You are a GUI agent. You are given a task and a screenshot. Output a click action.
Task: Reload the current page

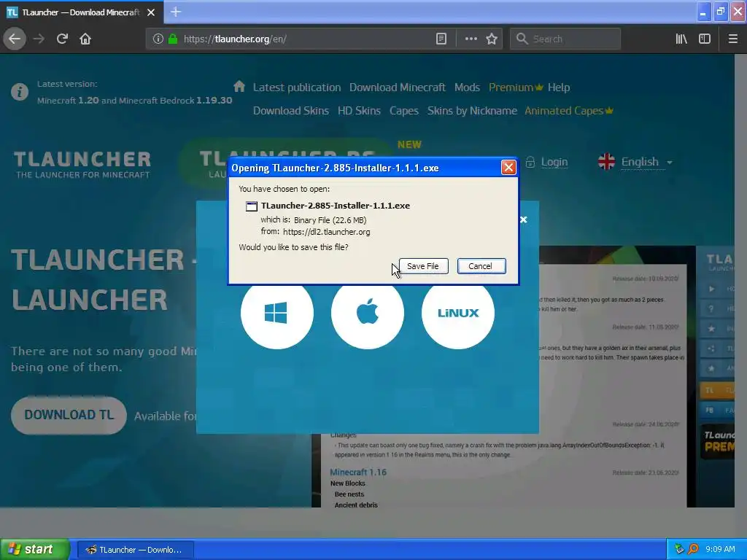62,39
